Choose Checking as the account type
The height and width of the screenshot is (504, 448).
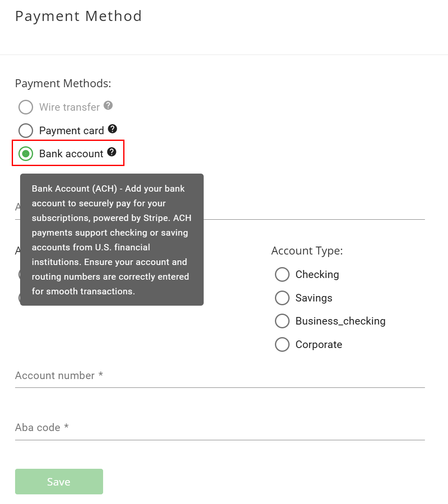click(282, 274)
